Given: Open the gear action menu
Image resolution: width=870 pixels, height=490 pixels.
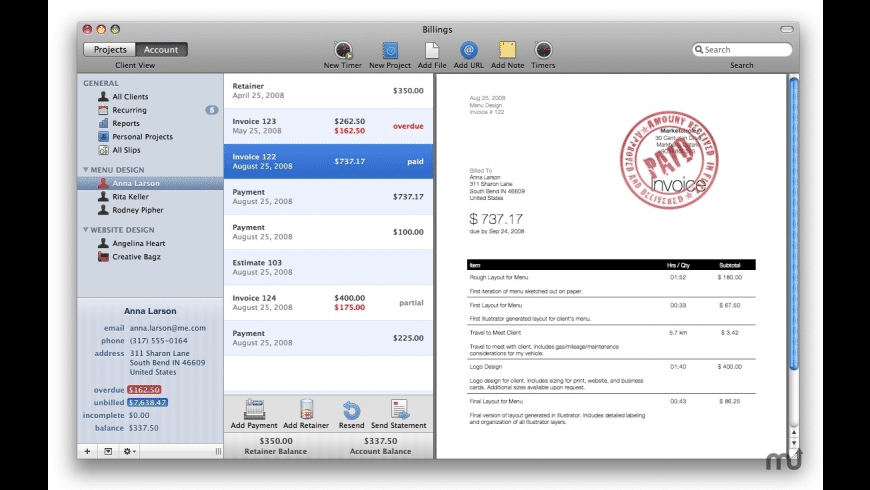Looking at the screenshot, I should [129, 451].
